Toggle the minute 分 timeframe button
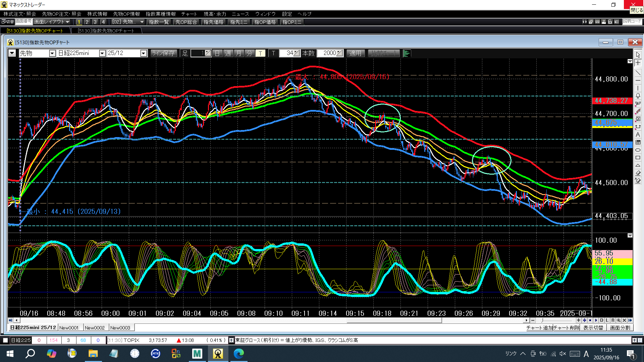Screen dimensions: 644x362 point(249,53)
